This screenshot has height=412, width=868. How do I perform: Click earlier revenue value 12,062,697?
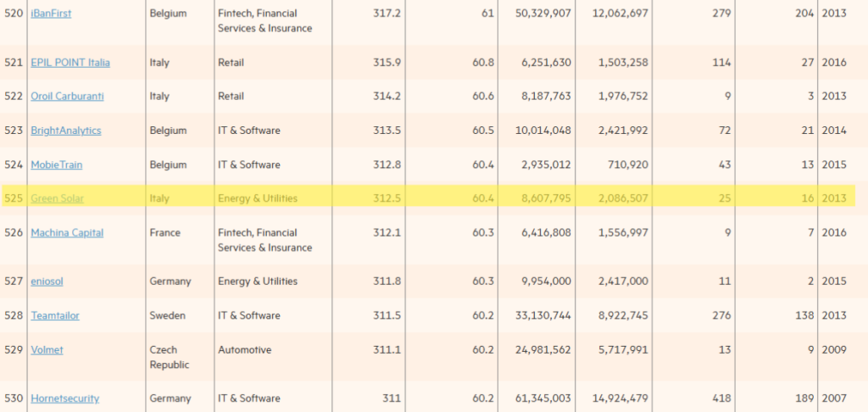(x=620, y=14)
